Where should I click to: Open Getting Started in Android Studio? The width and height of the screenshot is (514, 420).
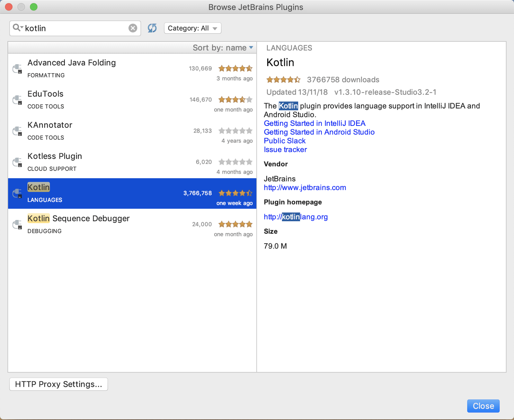pos(319,132)
